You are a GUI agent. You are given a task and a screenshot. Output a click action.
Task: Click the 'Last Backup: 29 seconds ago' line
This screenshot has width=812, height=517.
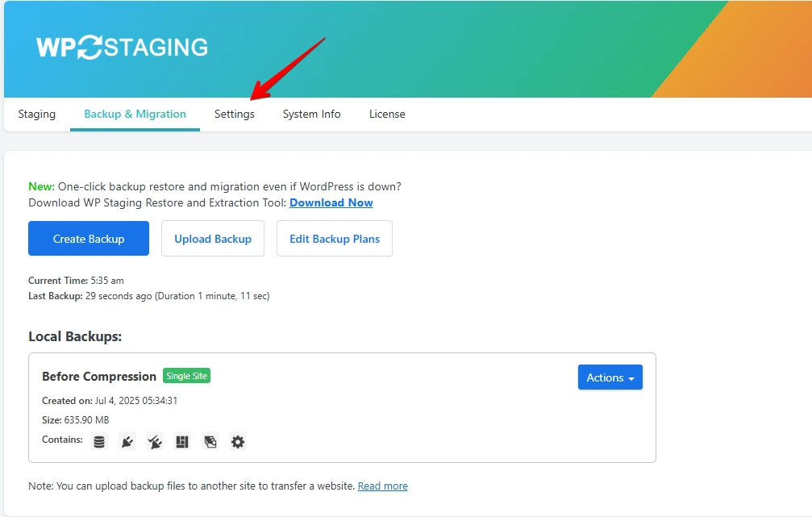149,296
